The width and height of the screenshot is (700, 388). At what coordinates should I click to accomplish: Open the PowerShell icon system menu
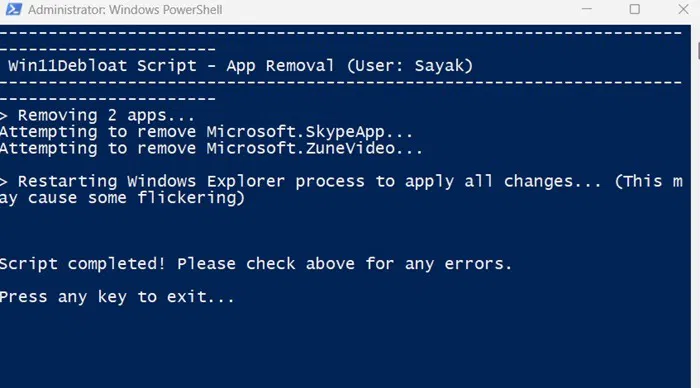(13, 9)
